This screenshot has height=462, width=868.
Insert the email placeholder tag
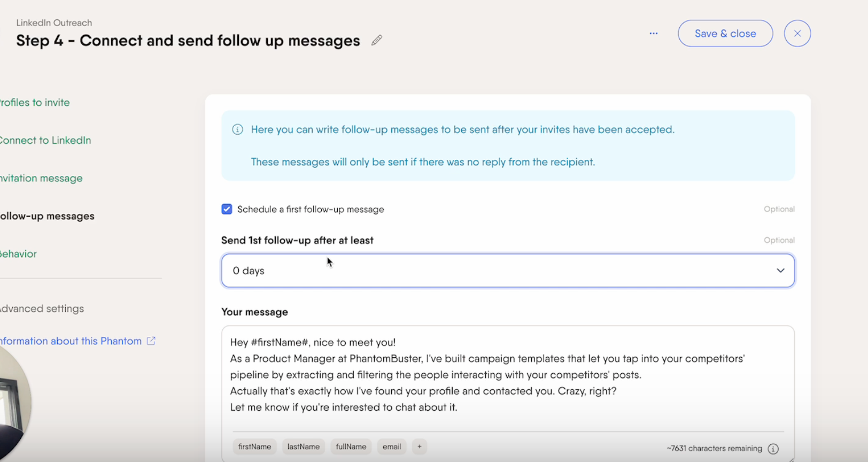tap(392, 446)
